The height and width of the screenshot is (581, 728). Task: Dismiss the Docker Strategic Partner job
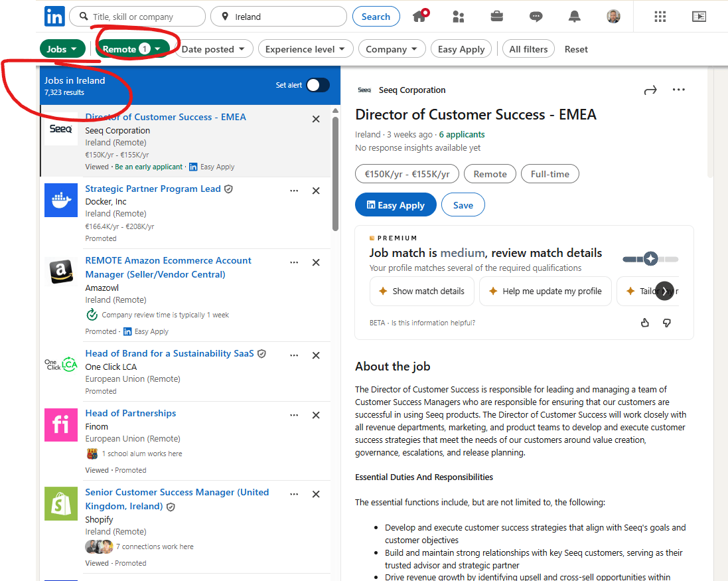click(x=316, y=191)
